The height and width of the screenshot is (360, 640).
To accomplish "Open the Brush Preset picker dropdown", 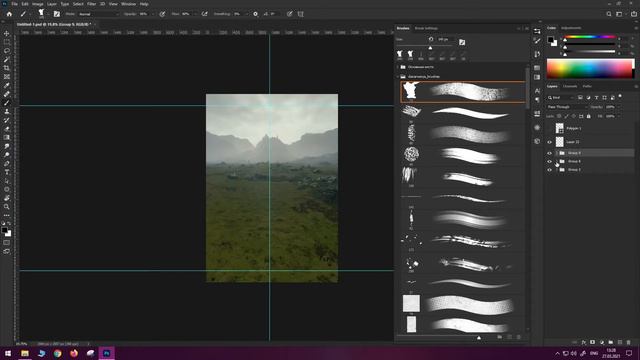I will click(48, 14).
